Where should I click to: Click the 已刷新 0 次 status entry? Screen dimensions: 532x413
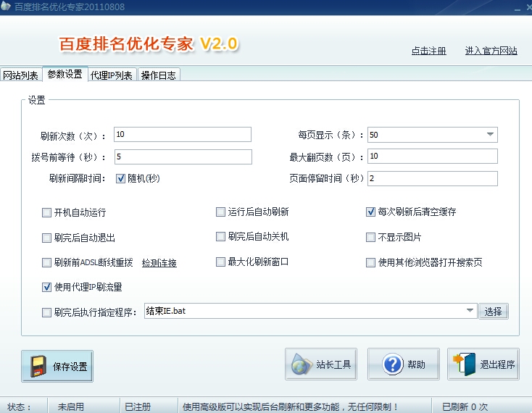pos(465,406)
